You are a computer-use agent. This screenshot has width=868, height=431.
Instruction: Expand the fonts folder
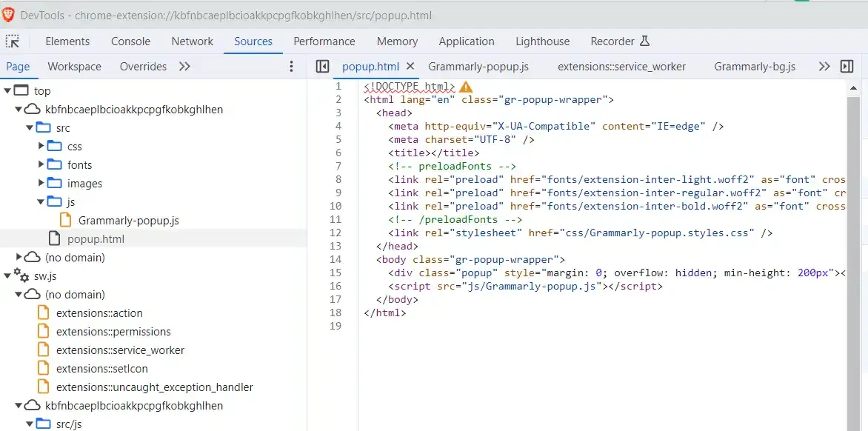[x=41, y=165]
